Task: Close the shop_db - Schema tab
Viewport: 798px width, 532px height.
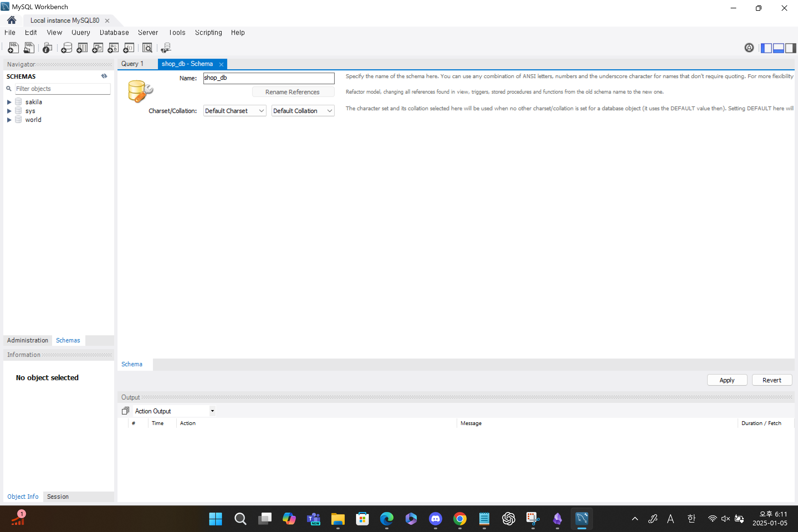Action: coord(221,64)
